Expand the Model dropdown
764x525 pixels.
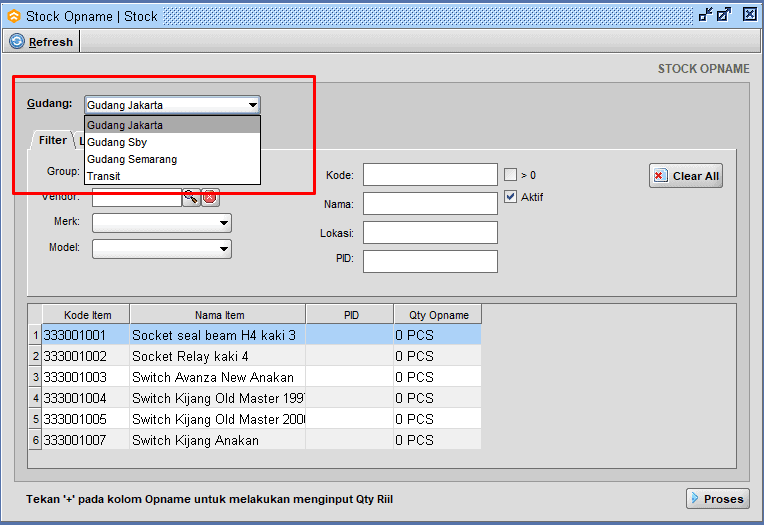[223, 248]
